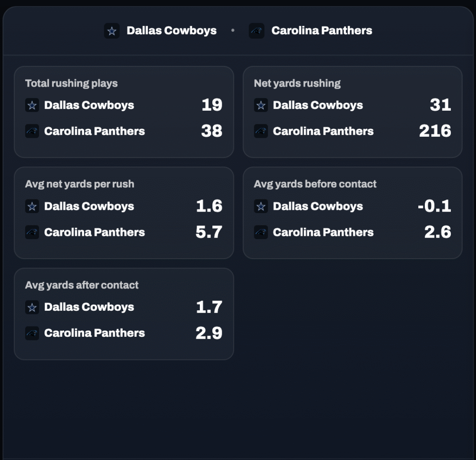Click the Cowboys star logo in header
476x460 pixels.
(112, 31)
